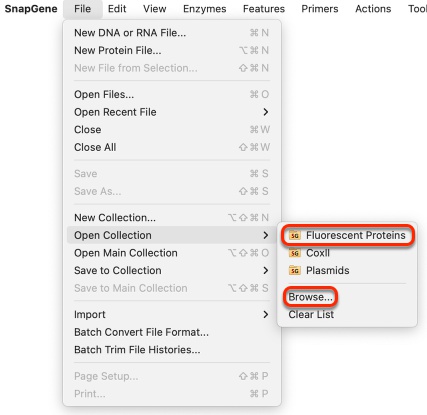Select Close All menu item
Screen dimensions: 427x415
171,147
